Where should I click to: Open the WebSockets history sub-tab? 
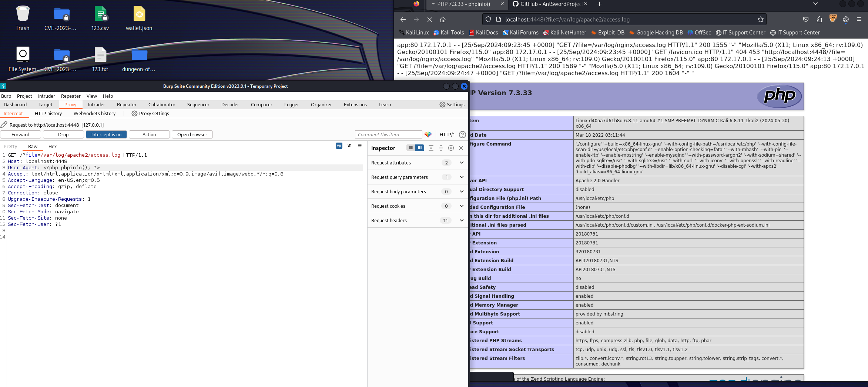[x=94, y=113]
